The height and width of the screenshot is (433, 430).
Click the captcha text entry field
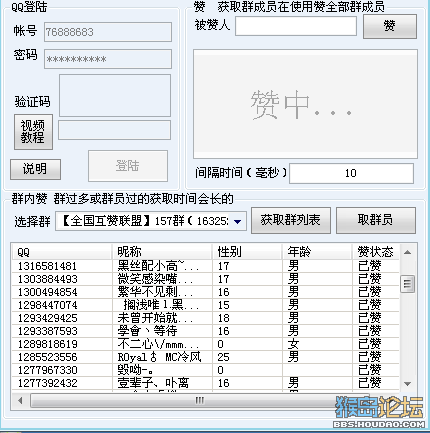click(x=114, y=130)
